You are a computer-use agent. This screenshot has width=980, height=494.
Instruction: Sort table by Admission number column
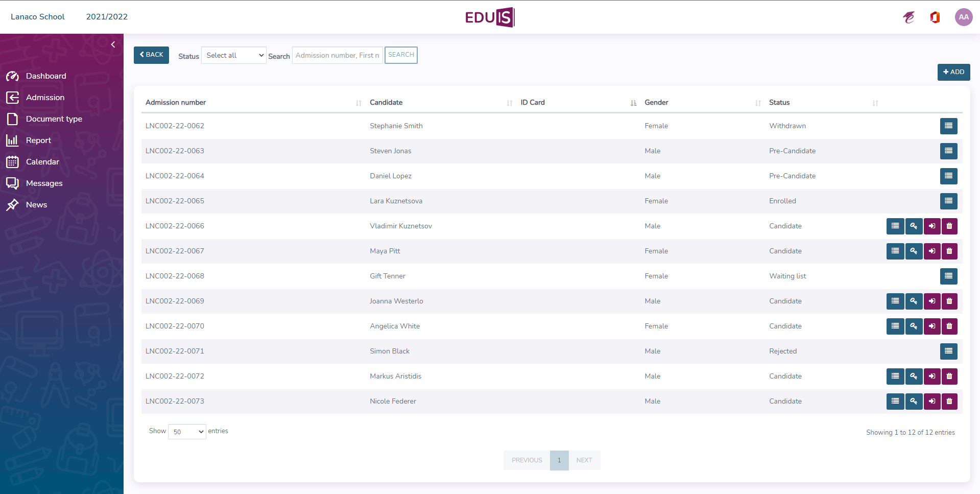click(176, 103)
